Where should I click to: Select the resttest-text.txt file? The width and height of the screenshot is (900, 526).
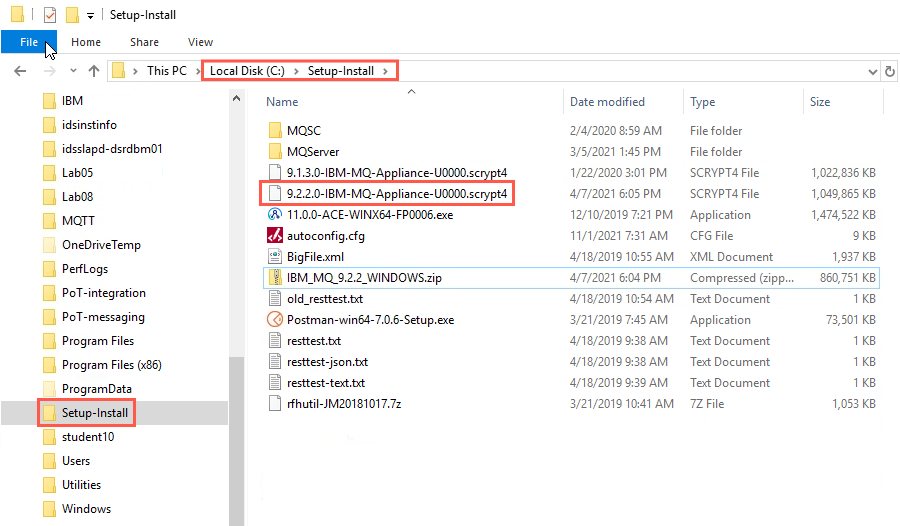325,382
